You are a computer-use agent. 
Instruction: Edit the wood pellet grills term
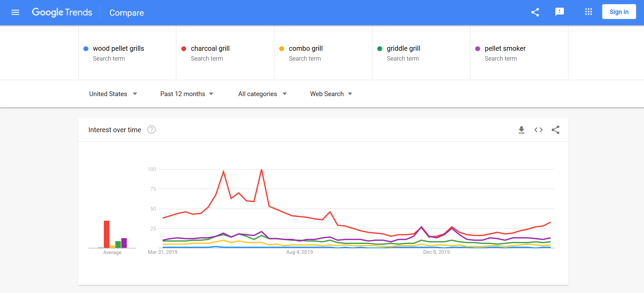(x=118, y=49)
